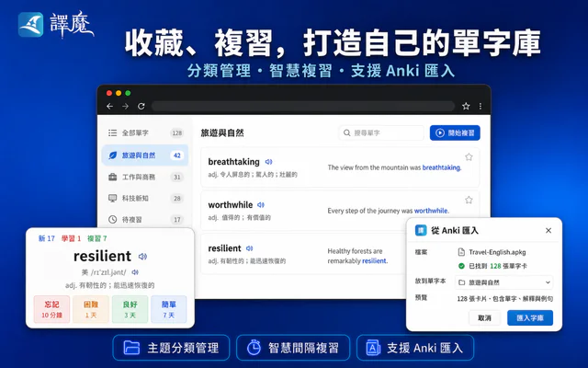Click the browser forward arrow

pos(125,107)
